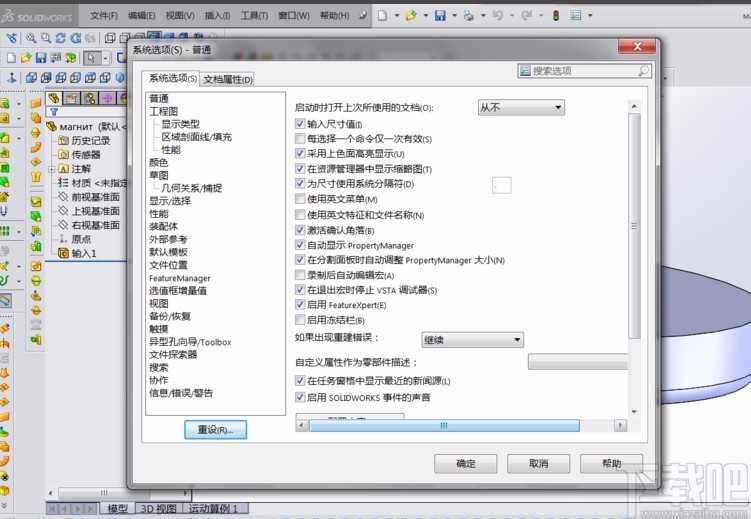Viewport: 751px width, 519px height.
Task: Open the custom property description dropdown
Action: [578, 362]
